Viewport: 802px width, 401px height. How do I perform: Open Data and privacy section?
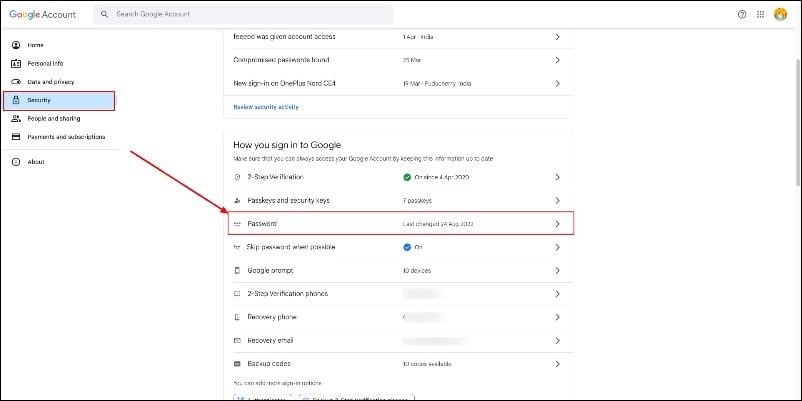[x=51, y=82]
